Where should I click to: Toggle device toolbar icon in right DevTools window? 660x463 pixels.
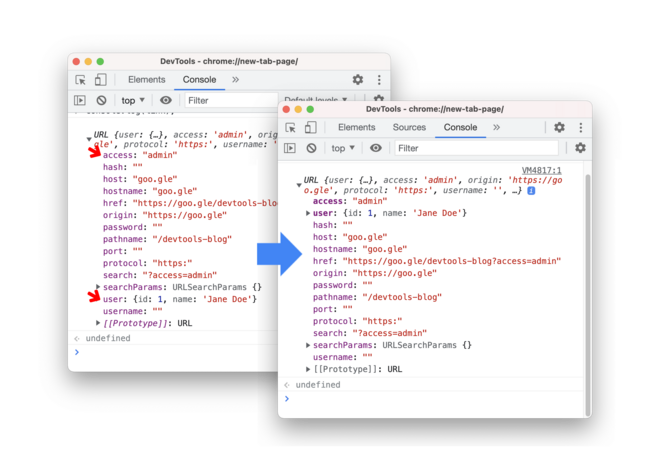tap(311, 128)
